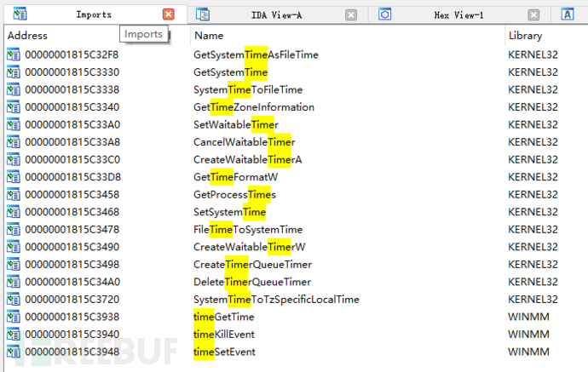
Task: Open the Hex View-1 tab
Action: (459, 15)
